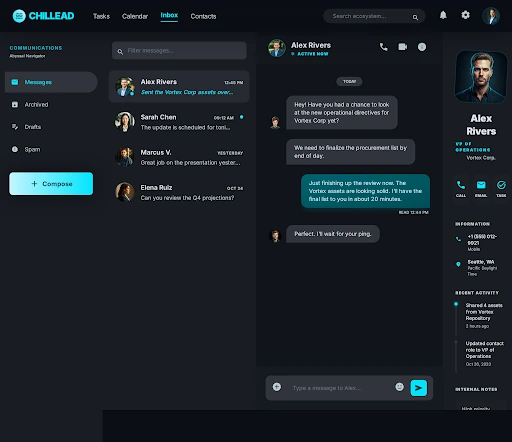Click the filter magnifier icon

click(x=120, y=52)
